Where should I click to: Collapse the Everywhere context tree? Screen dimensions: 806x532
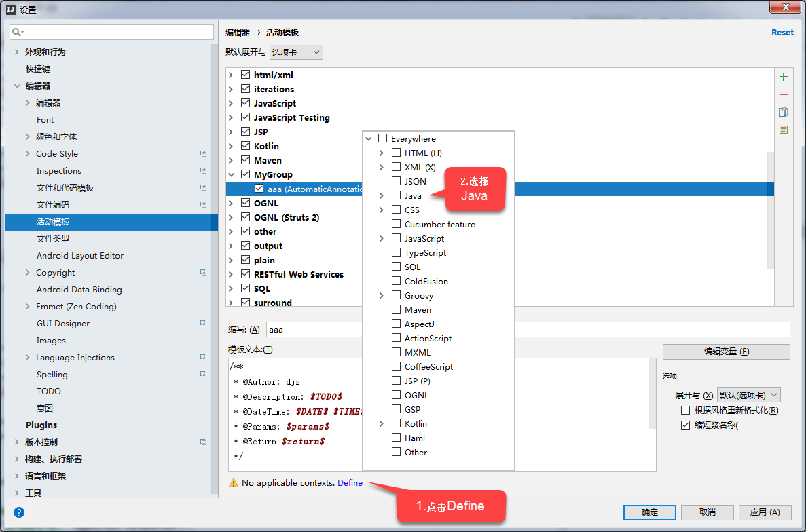369,138
